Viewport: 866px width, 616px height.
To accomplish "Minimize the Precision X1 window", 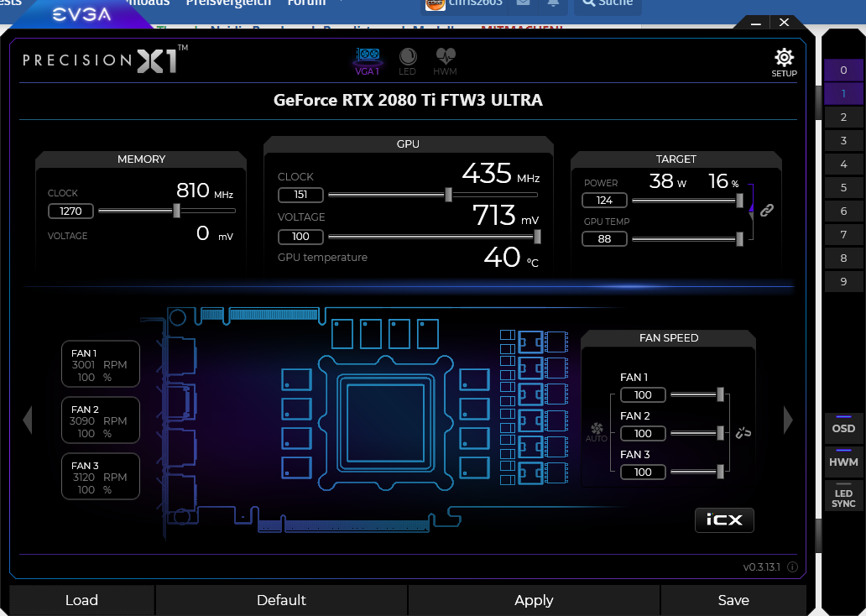I will click(756, 23).
